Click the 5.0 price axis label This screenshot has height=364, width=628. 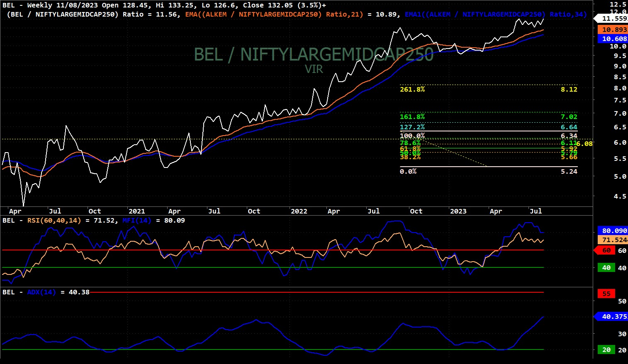(620, 176)
